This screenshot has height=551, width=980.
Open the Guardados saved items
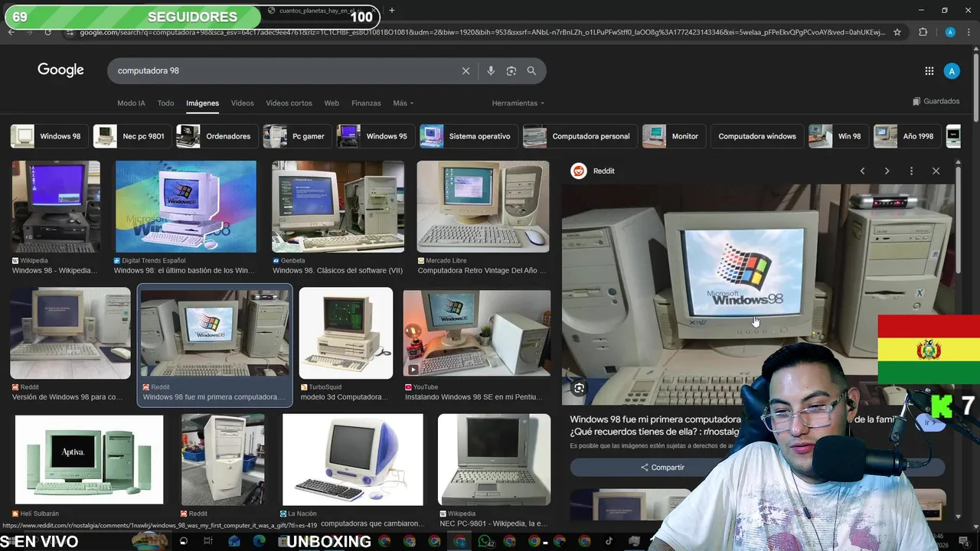tap(936, 101)
